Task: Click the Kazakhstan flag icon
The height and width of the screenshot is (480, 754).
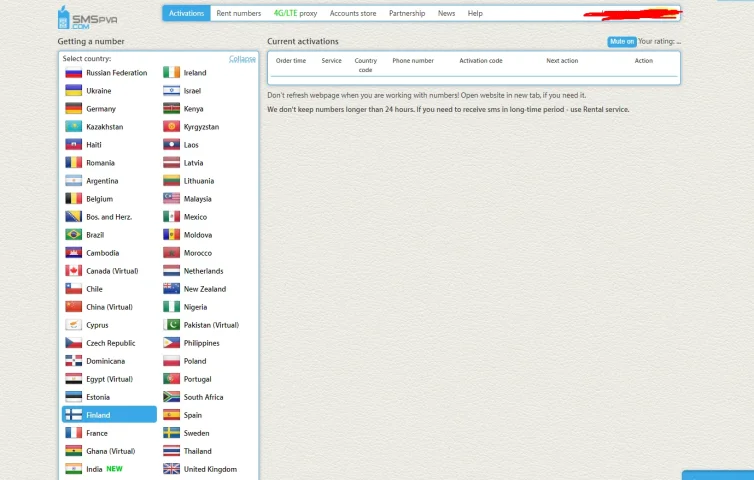Action: tap(74, 126)
